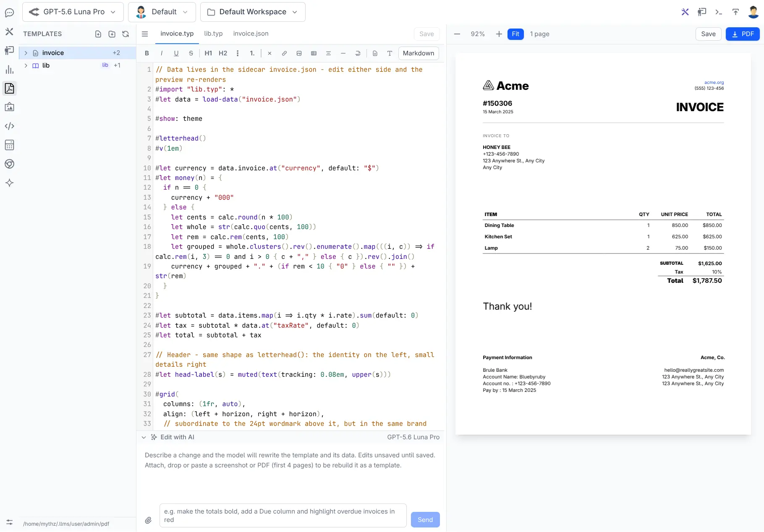This screenshot has width=764, height=532.
Task: Attach a file with paperclip icon
Action: pyautogui.click(x=148, y=520)
